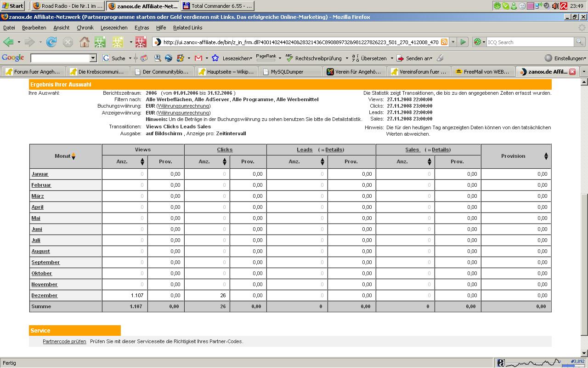
Task: Click the Gmail icon in Google toolbar
Action: [x=198, y=58]
